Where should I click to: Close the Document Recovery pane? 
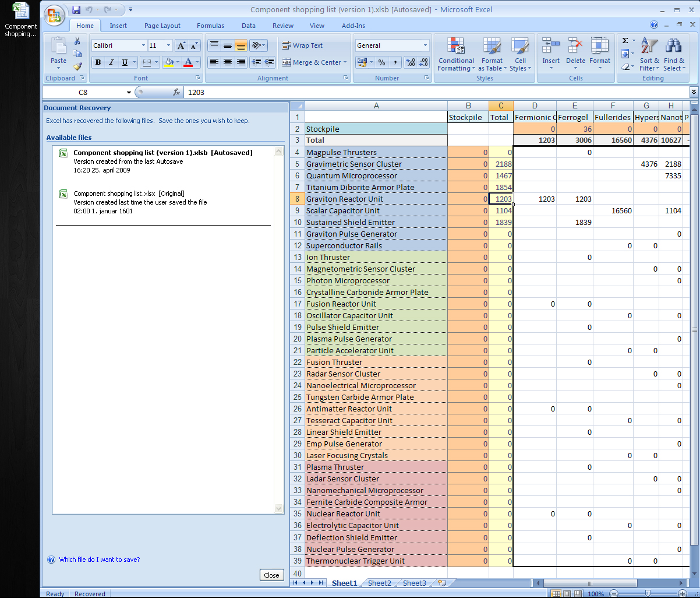pyautogui.click(x=271, y=575)
